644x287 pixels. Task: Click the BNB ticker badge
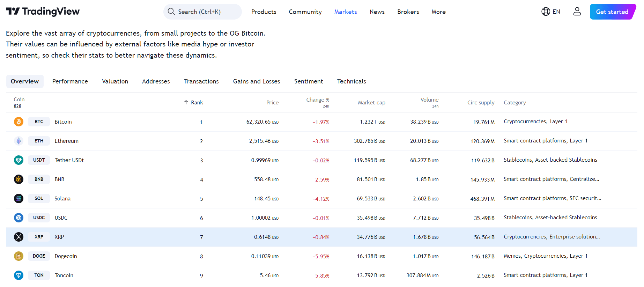(39, 179)
